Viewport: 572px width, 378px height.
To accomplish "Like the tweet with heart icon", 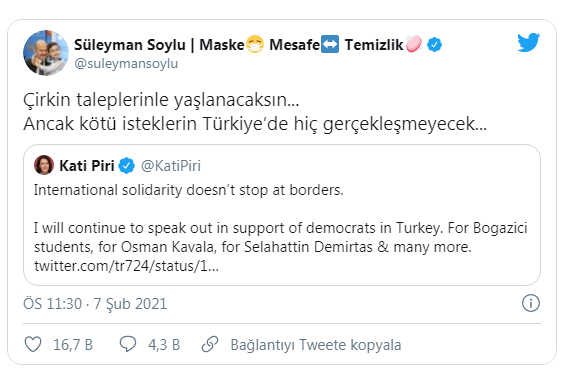I will point(33,344).
